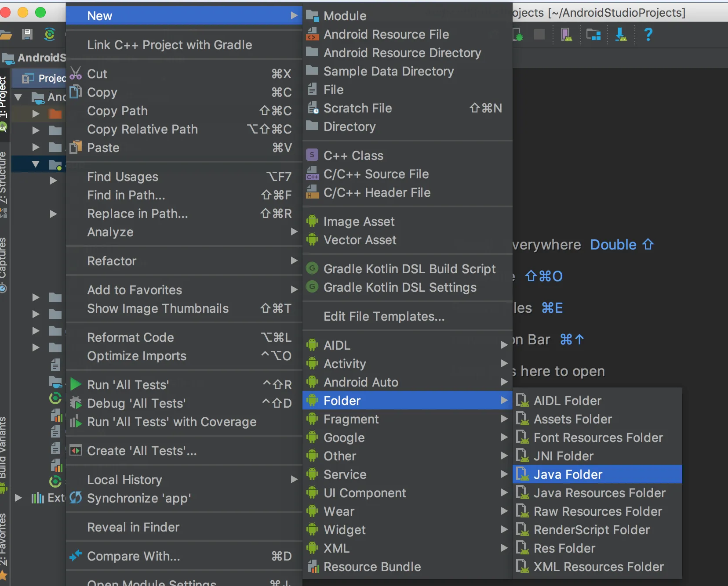728x586 pixels.
Task: Select Java Folder in the Folder submenu
Action: pos(597,474)
